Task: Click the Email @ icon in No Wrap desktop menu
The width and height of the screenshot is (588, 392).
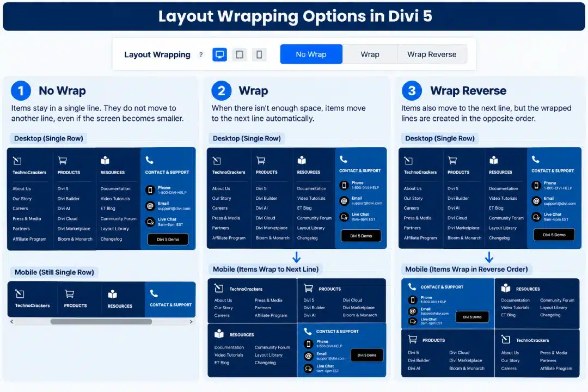Action: 150,206
